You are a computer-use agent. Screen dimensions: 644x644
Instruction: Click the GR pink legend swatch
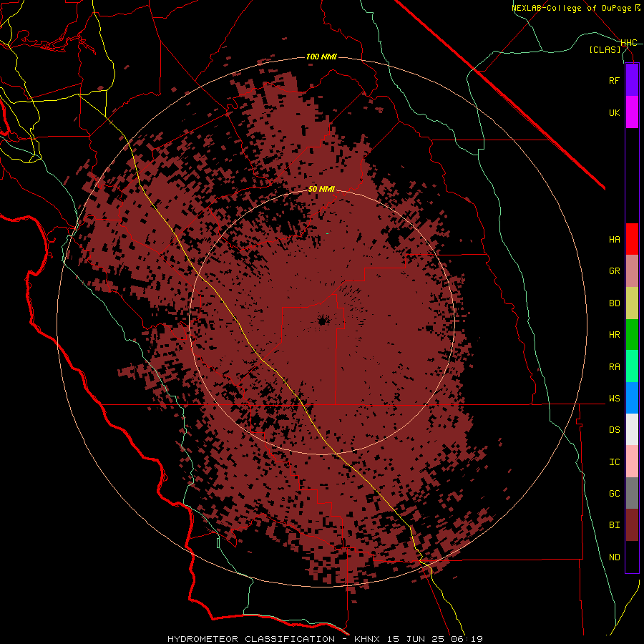click(x=632, y=271)
